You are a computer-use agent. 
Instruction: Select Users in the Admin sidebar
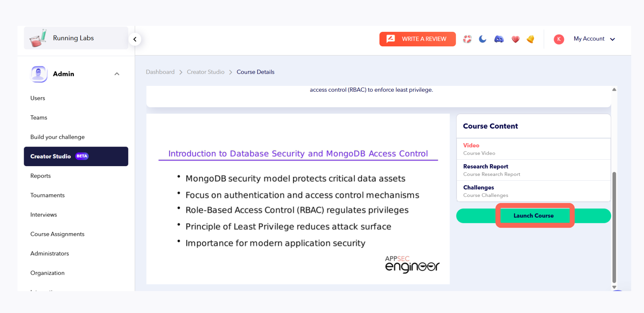click(37, 98)
